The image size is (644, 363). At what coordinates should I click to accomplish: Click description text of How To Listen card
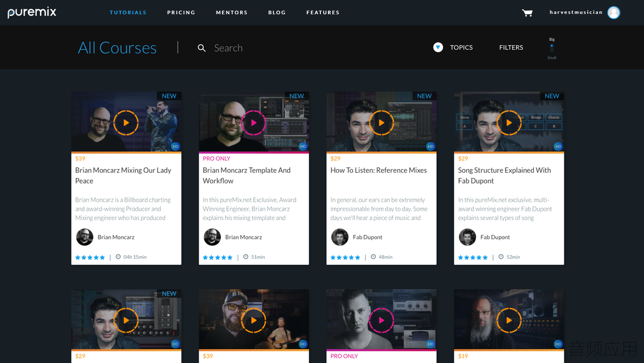click(379, 208)
